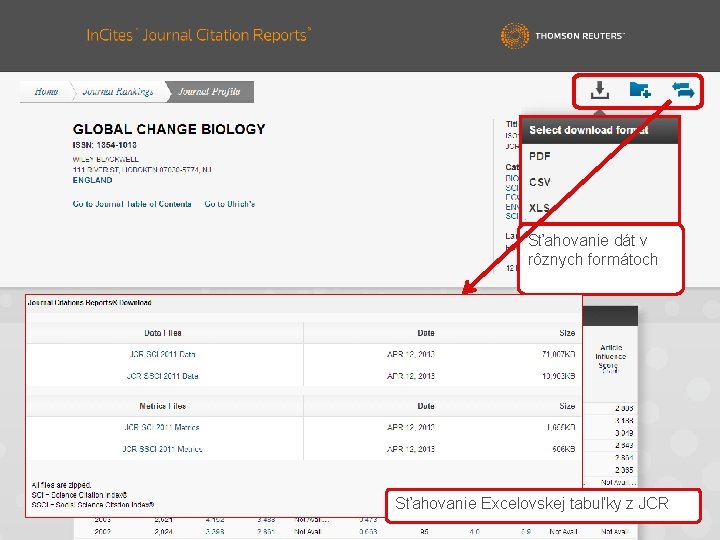Open the Go to Ulrich's link
Screen dimensions: 720x540
[230, 204]
